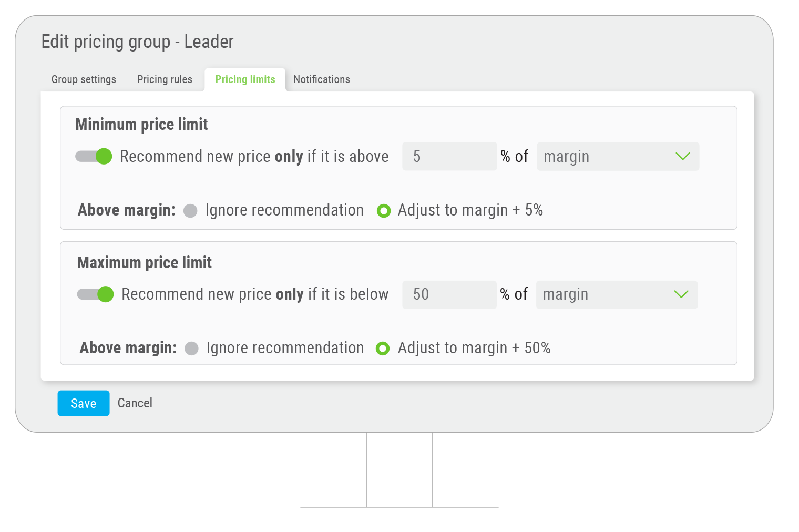
Task: Open the Notifications tab
Action: click(322, 79)
